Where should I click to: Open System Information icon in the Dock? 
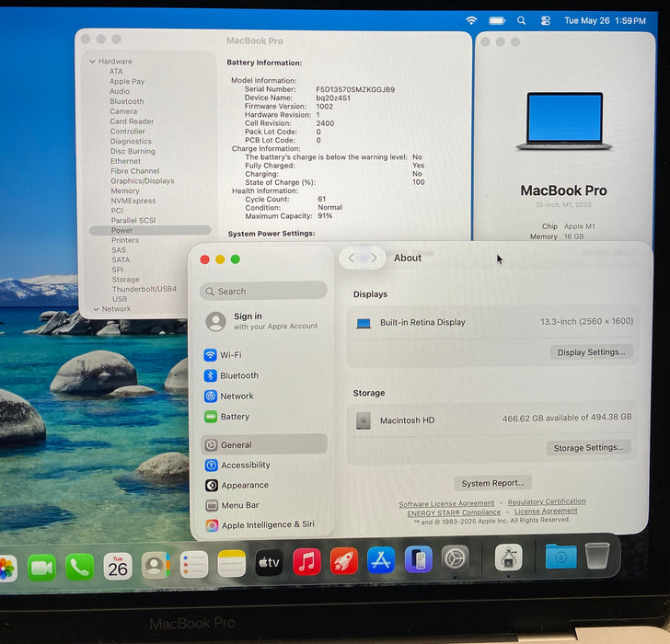click(508, 557)
